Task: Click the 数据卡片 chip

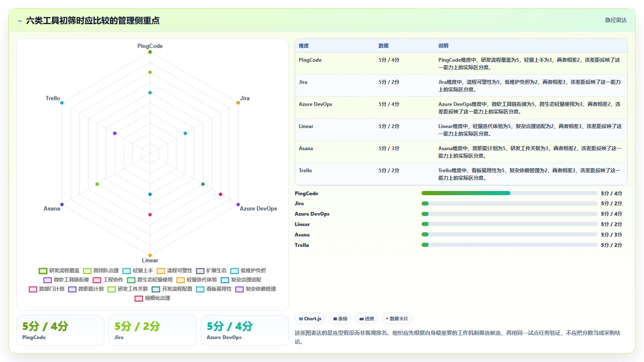Action: tap(397, 319)
